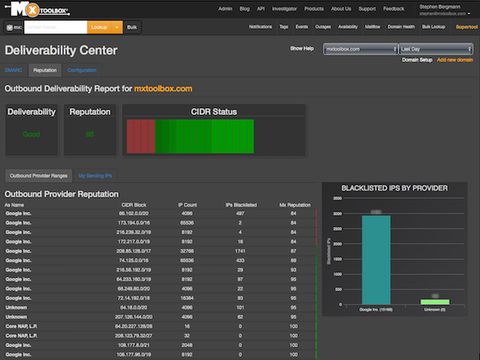Switch to the DMARC tab
This screenshot has height=360, width=480.
click(14, 70)
